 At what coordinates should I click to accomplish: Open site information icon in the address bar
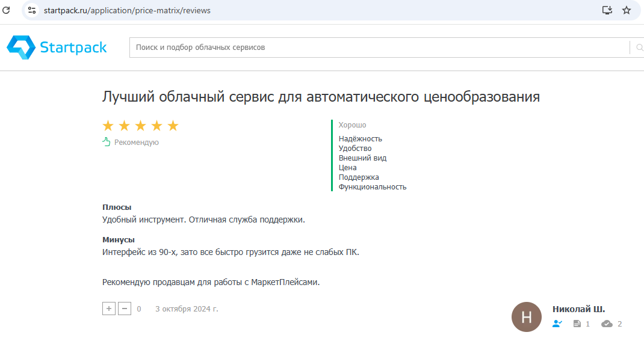click(32, 10)
